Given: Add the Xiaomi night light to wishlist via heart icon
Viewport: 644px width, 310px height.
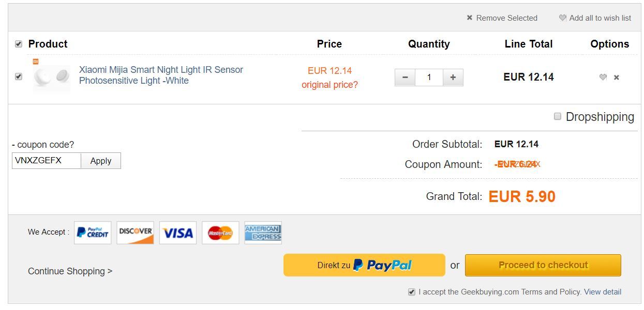Looking at the screenshot, I should tap(603, 78).
